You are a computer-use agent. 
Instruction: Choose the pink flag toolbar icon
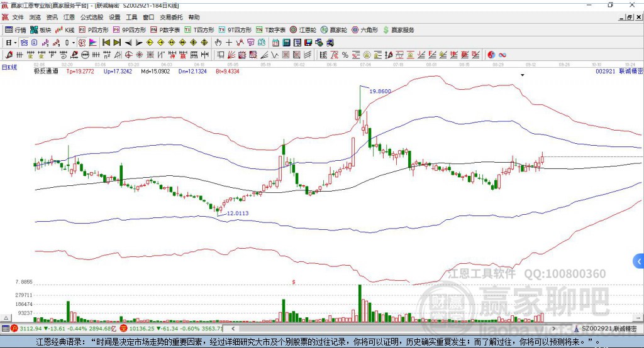pos(93,43)
